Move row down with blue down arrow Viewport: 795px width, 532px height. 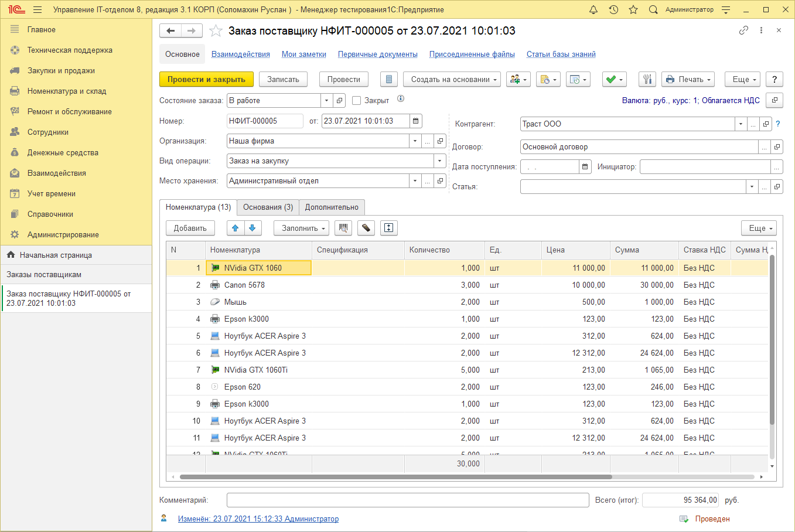click(252, 228)
